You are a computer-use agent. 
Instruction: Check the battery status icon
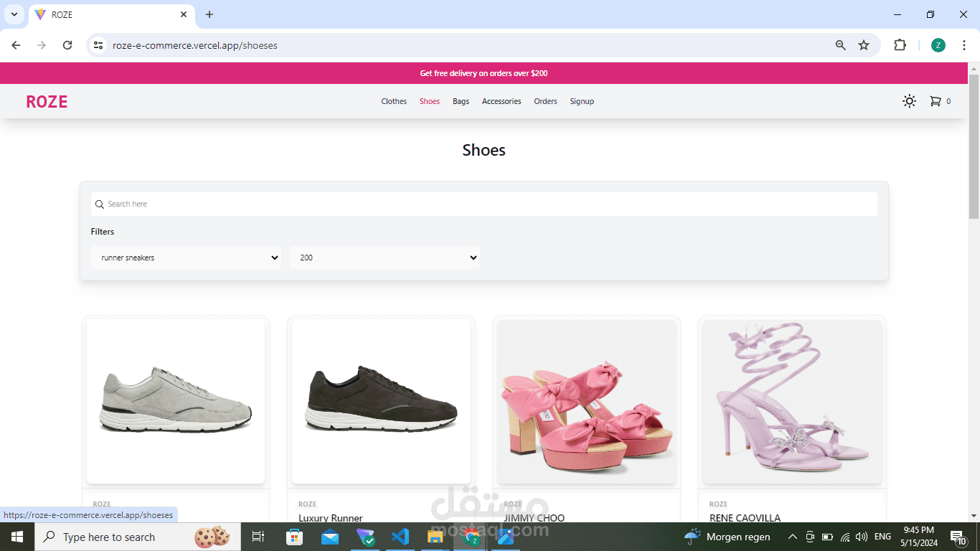point(827,537)
